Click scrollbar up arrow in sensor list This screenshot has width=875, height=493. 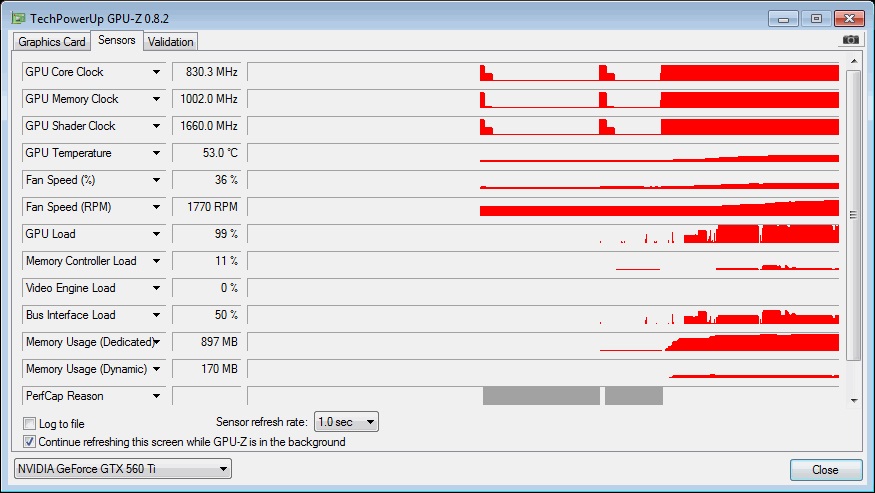pos(854,61)
